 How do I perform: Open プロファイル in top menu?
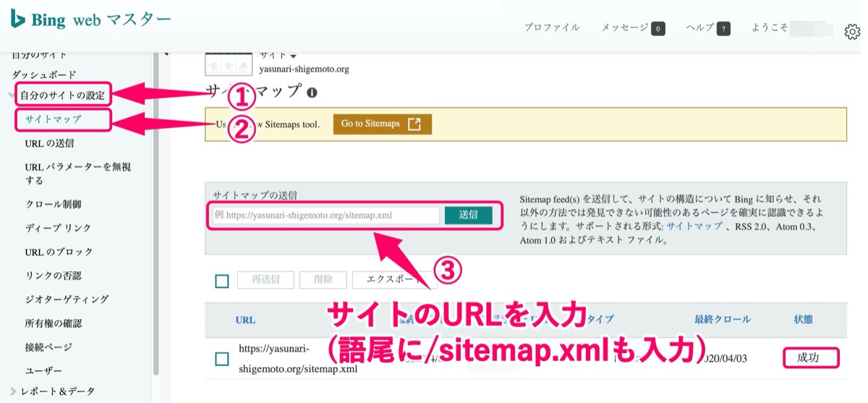click(552, 27)
